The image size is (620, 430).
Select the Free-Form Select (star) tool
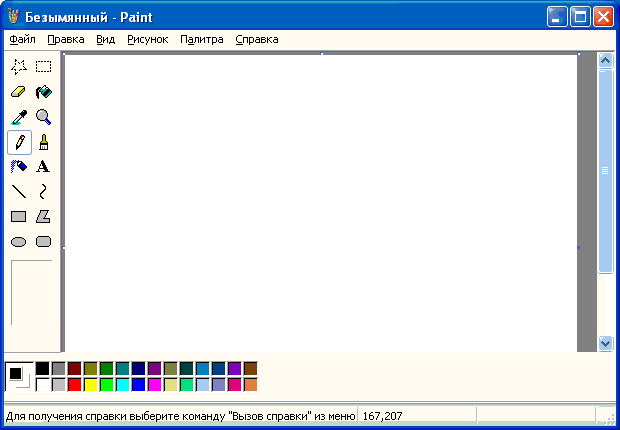(x=19, y=66)
